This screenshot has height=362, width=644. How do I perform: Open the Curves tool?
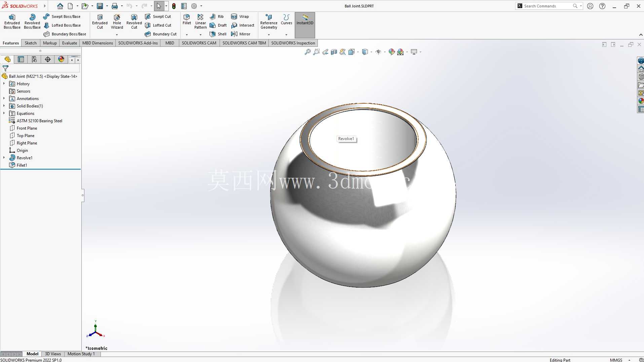pyautogui.click(x=287, y=20)
